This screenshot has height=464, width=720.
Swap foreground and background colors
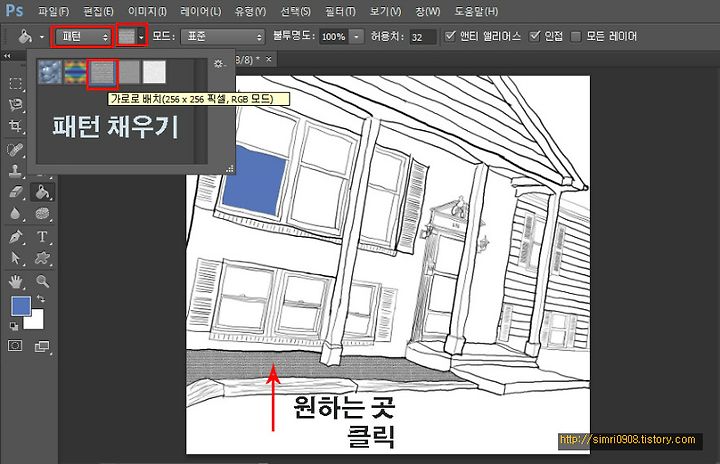tap(41, 299)
